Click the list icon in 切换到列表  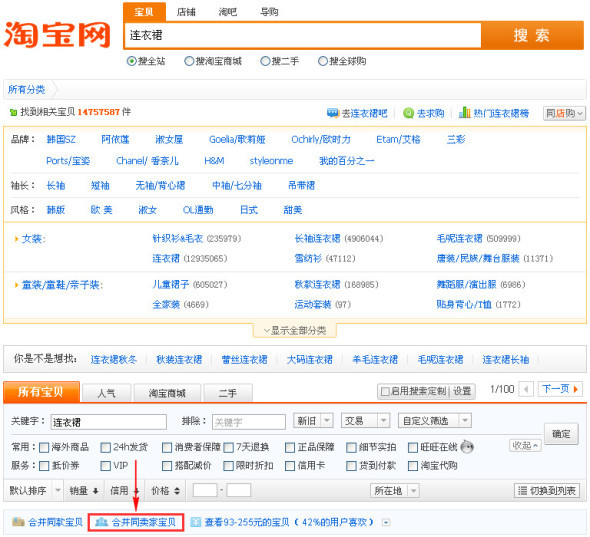click(523, 490)
